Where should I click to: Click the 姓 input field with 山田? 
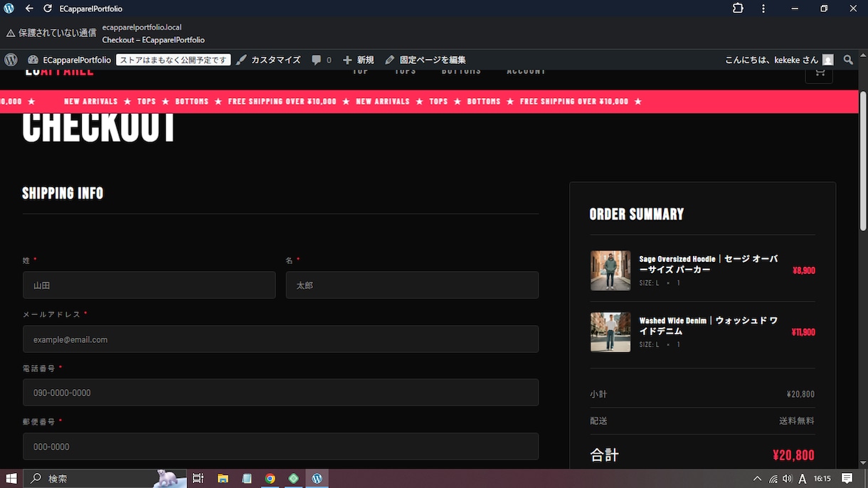click(x=149, y=285)
